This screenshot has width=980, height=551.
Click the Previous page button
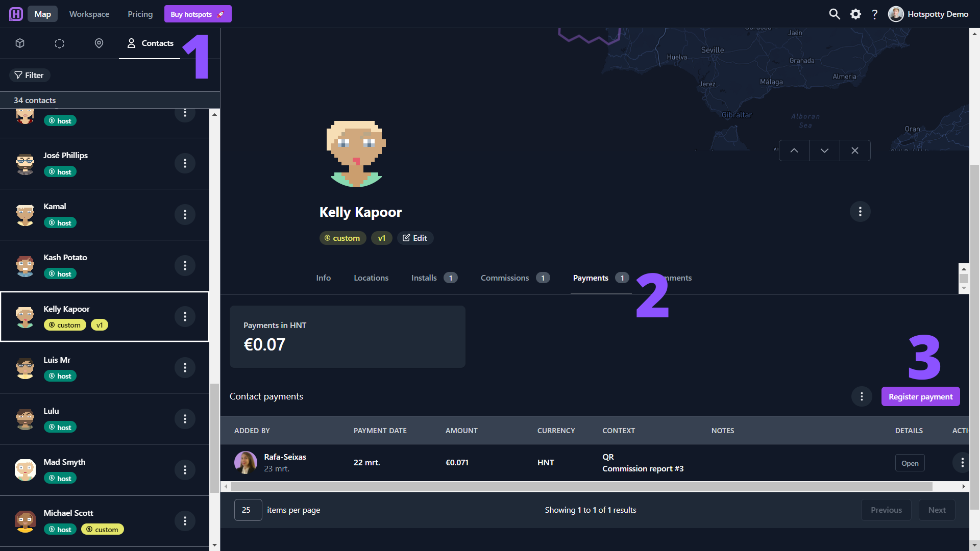coord(886,510)
